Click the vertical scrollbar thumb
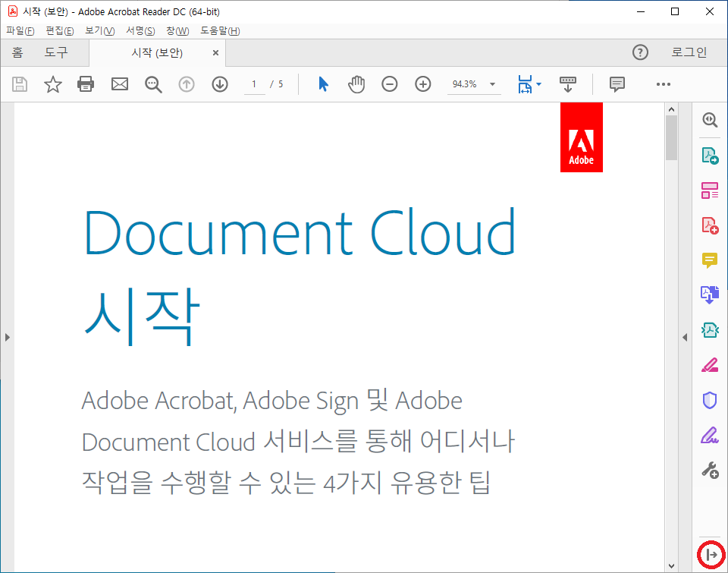 point(671,137)
